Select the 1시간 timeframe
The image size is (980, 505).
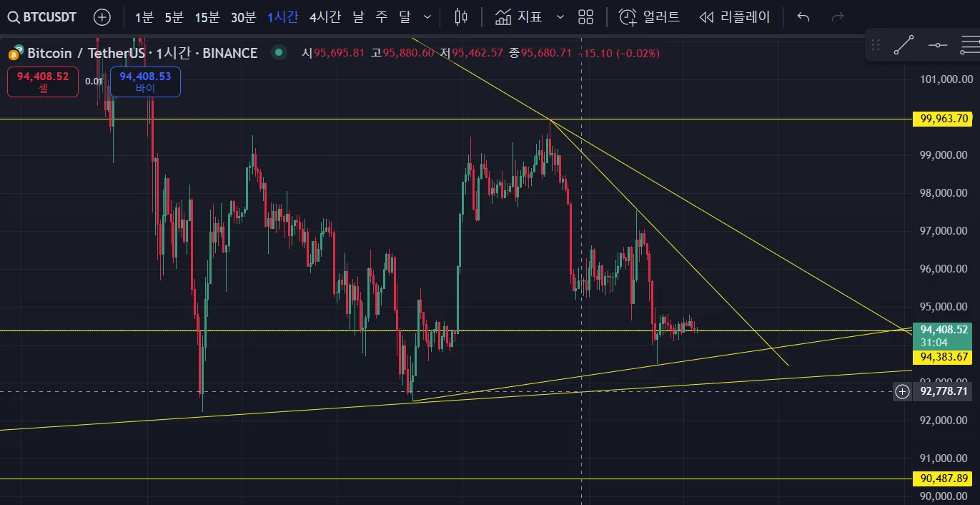tap(282, 16)
